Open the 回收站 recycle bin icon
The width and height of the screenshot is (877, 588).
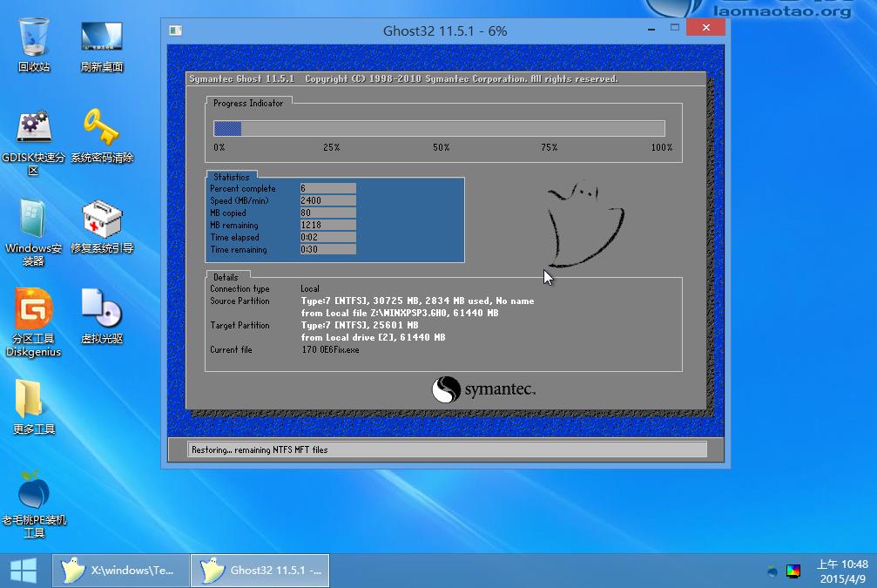tap(34, 37)
